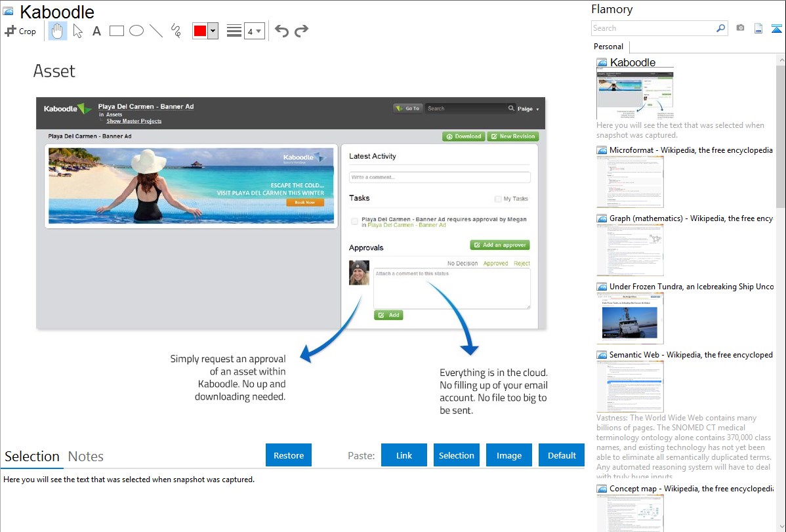Switch to the Notes tab

tap(86, 457)
